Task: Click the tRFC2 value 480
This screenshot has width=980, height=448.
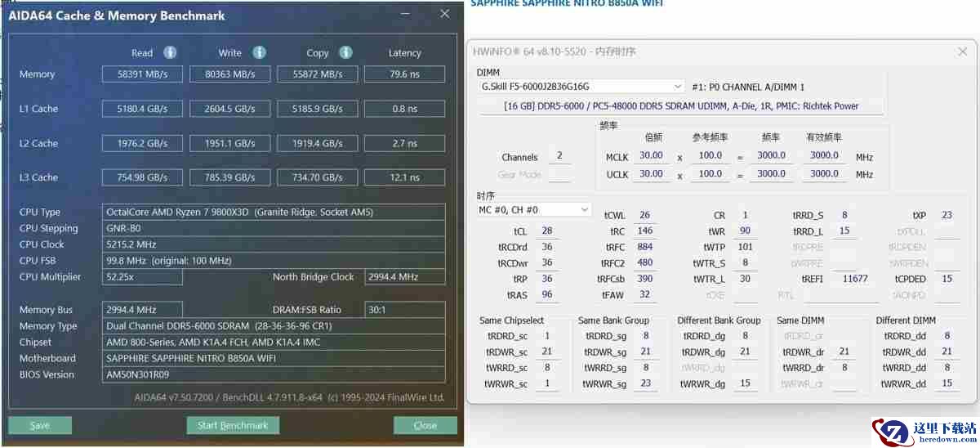Action: (645, 263)
